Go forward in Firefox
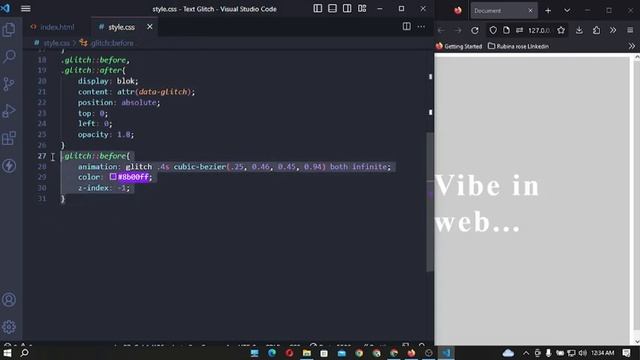Screen dimensions: 640x360 tap(458, 30)
